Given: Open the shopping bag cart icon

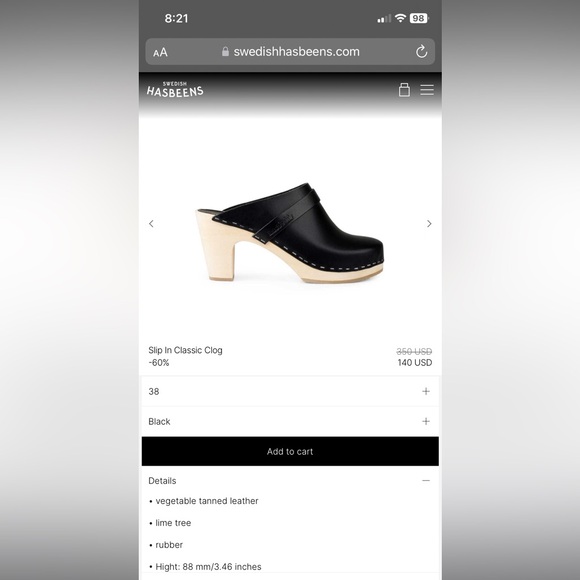Looking at the screenshot, I should [x=404, y=90].
